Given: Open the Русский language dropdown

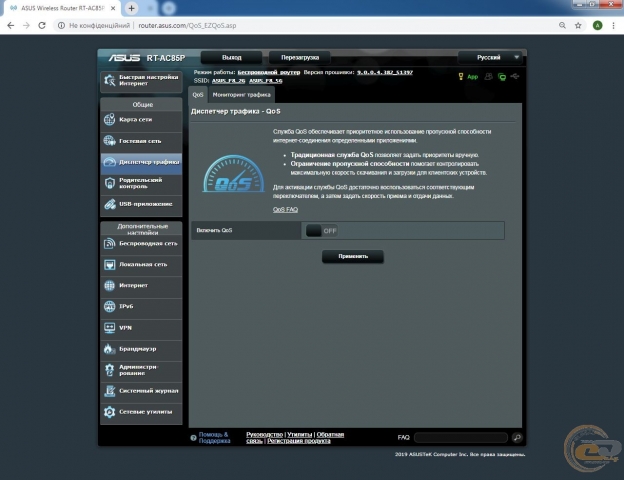Looking at the screenshot, I should [490, 57].
